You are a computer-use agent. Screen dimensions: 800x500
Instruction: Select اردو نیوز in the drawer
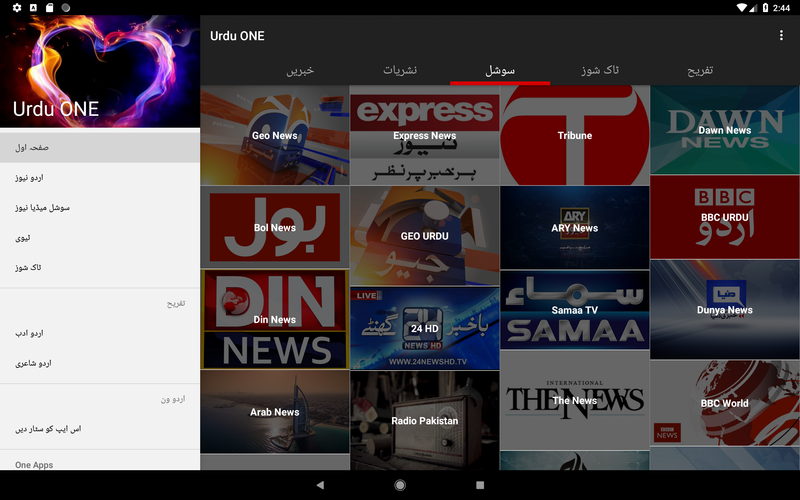coord(100,178)
